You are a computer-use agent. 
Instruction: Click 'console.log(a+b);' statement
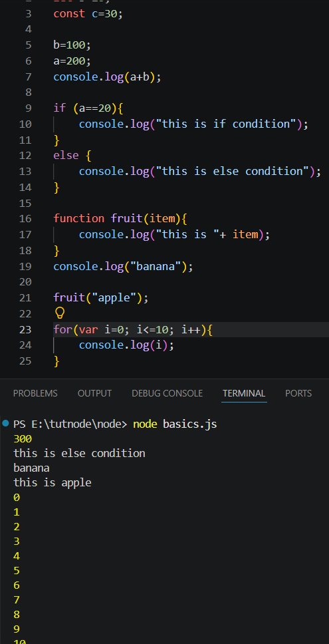tap(108, 77)
